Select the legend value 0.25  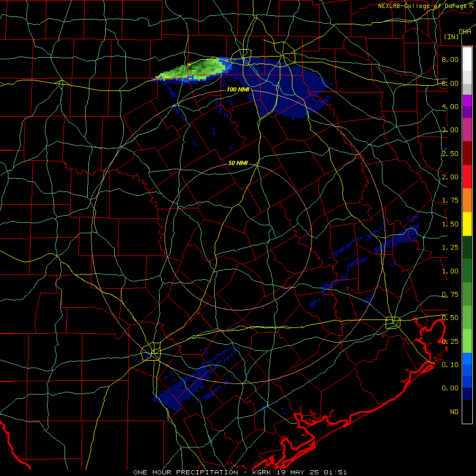pos(450,342)
